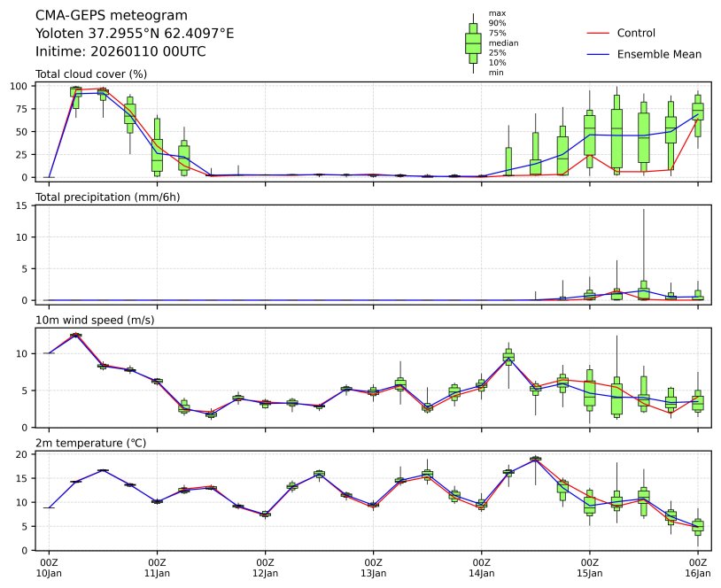Click the blue Ensemble Mean legend line
Screen dimensions: 721x588
[x=598, y=54]
